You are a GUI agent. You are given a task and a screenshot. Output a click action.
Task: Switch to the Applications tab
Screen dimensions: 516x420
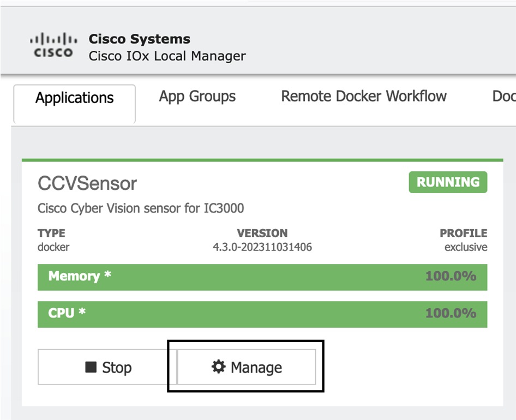pyautogui.click(x=74, y=97)
